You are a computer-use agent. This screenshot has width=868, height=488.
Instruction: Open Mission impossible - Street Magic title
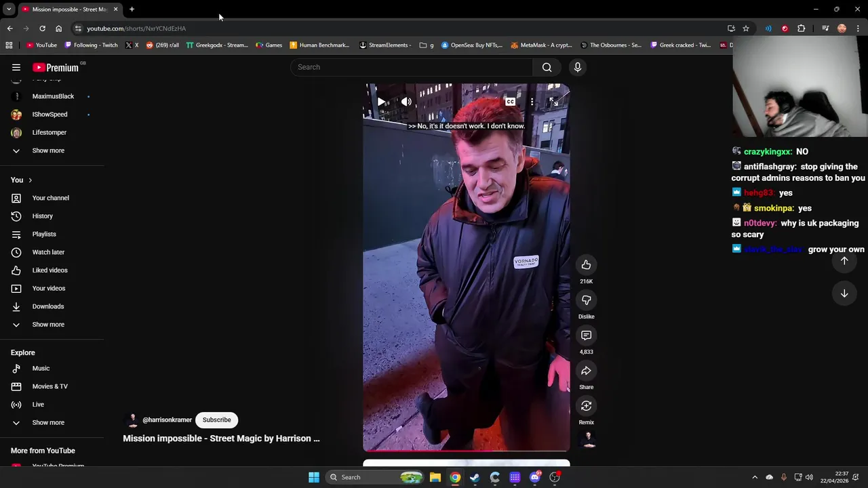[x=221, y=439]
